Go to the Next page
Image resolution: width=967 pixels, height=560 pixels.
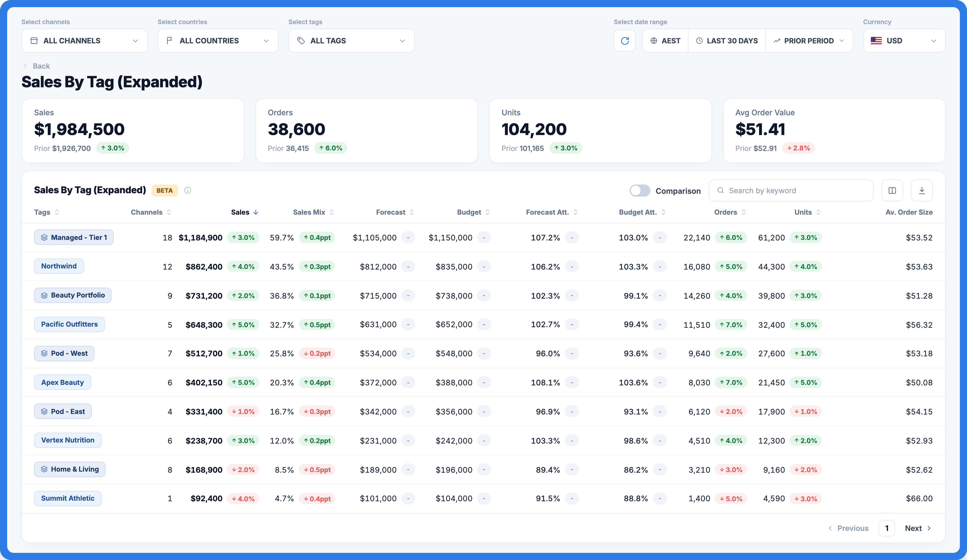coord(918,528)
